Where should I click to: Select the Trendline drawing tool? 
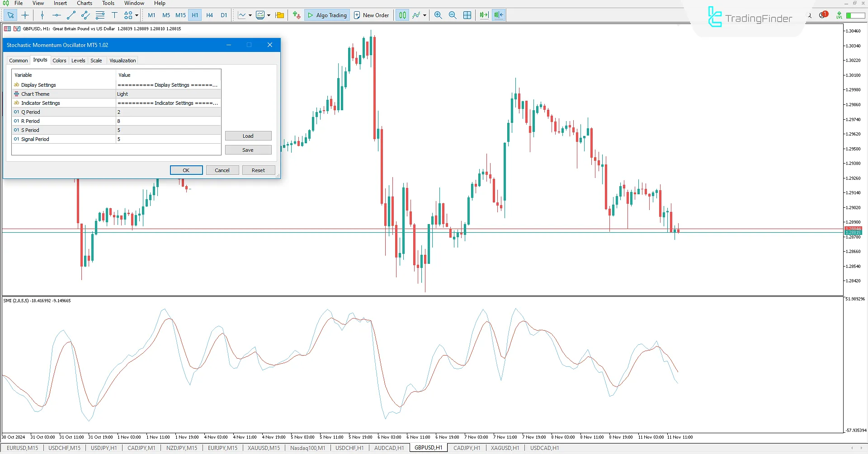click(x=71, y=15)
